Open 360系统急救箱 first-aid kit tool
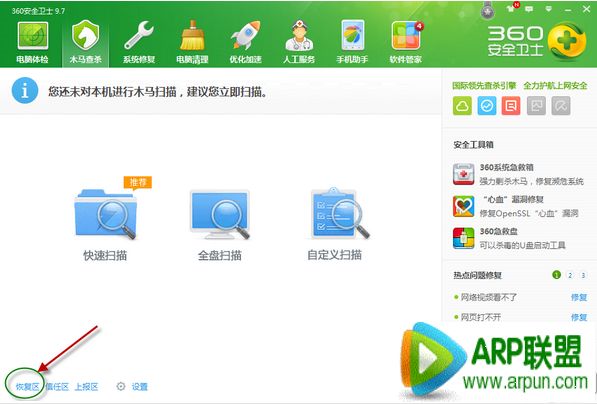597x404 pixels. point(518,174)
